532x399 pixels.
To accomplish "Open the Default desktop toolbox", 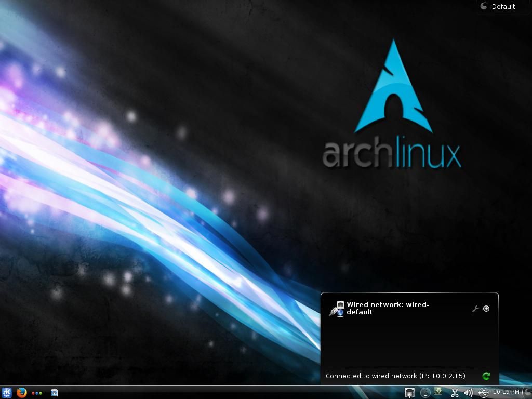I will (498, 6).
